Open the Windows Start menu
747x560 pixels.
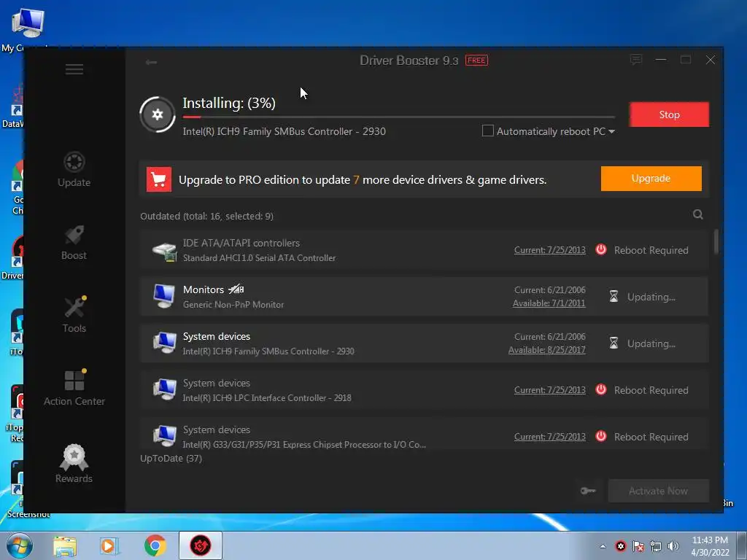click(20, 545)
